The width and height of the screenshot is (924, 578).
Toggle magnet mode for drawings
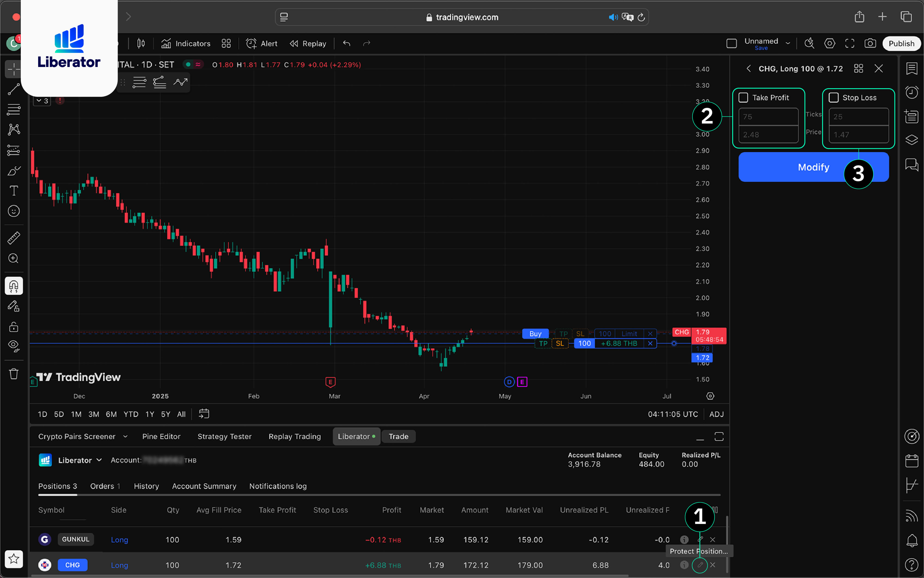14,286
